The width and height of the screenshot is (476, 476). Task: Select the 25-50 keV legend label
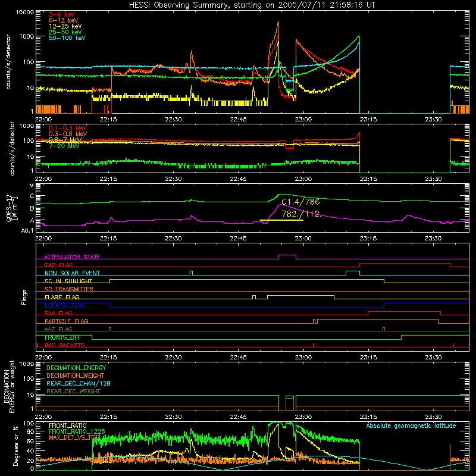(x=65, y=32)
